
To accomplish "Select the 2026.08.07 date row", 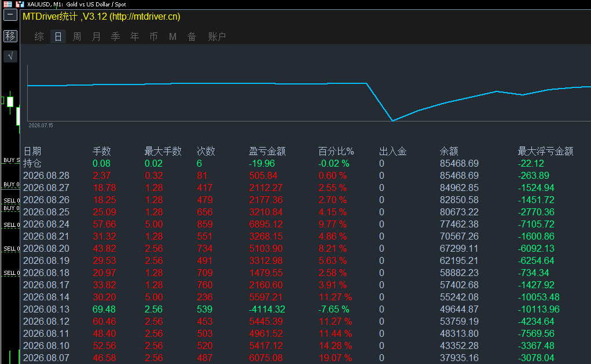I will tap(46, 358).
